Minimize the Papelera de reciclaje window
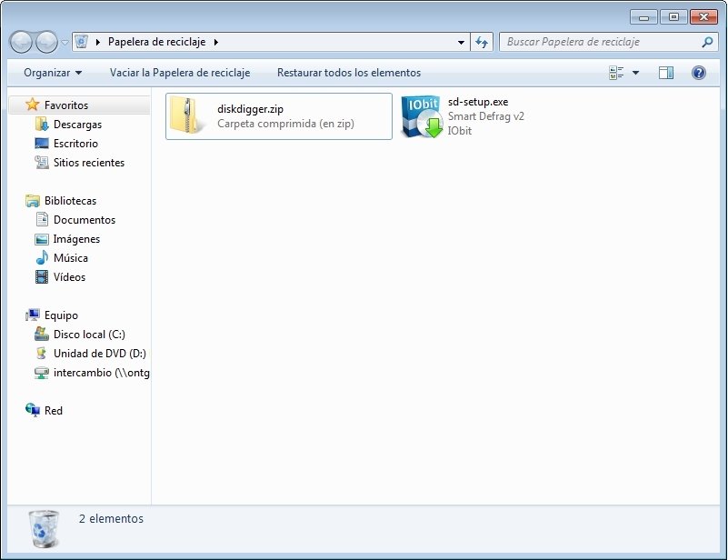Viewport: 728px width, 560px height. [643, 17]
